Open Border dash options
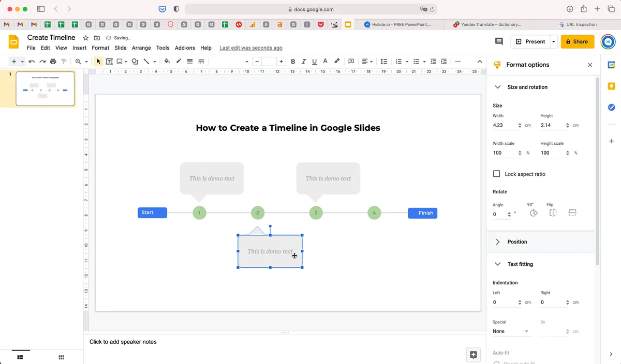 tap(201, 62)
